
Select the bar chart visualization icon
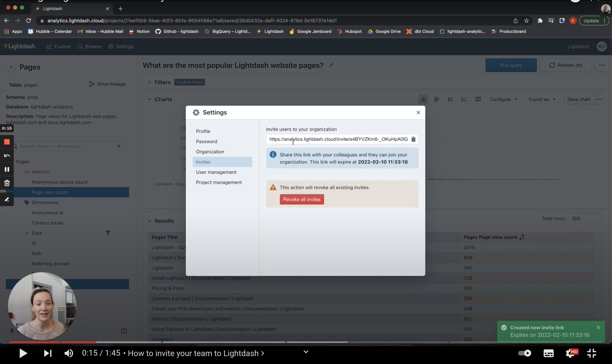tap(423, 99)
